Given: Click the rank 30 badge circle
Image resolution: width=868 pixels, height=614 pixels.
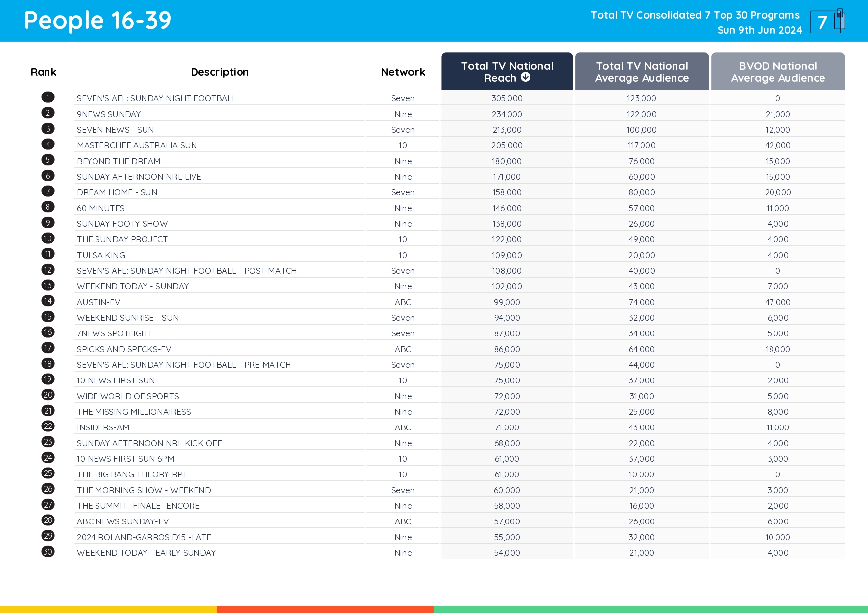Looking at the screenshot, I should pos(48,552).
